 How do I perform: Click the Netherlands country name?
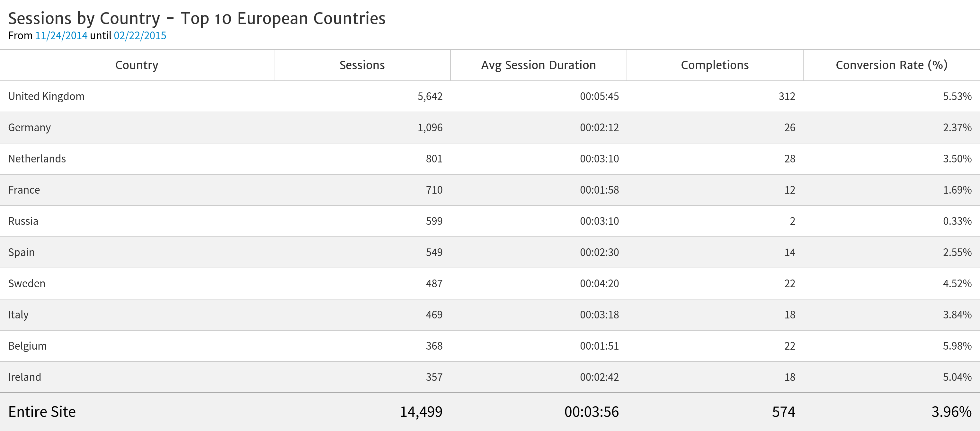[x=37, y=159]
